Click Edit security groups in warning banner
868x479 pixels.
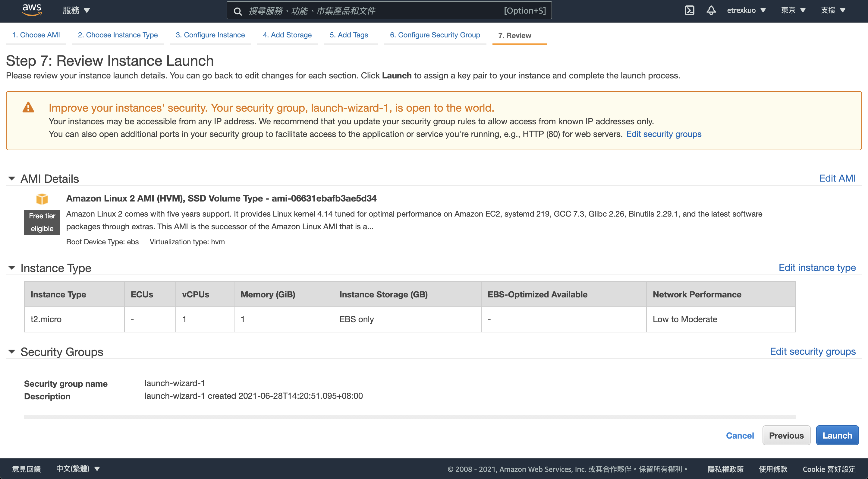[x=663, y=134]
